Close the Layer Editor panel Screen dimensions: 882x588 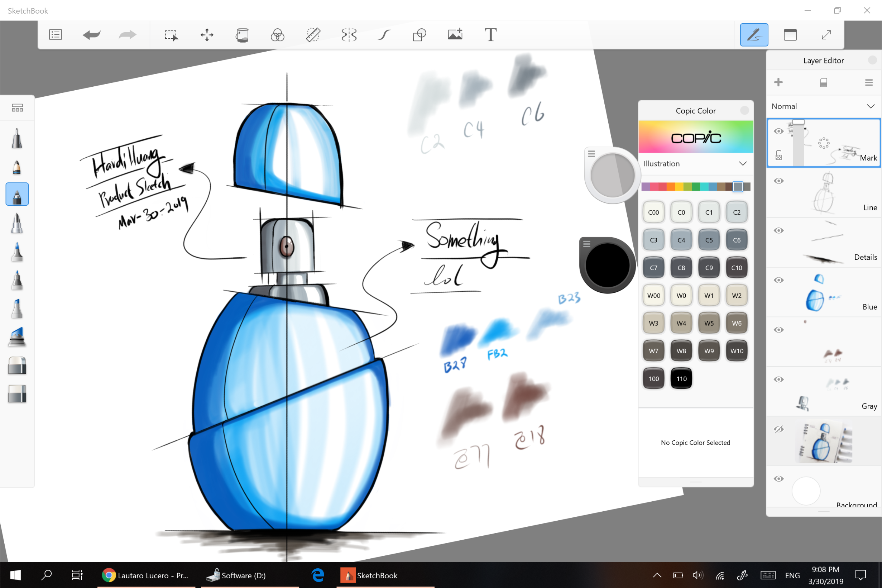[872, 60]
